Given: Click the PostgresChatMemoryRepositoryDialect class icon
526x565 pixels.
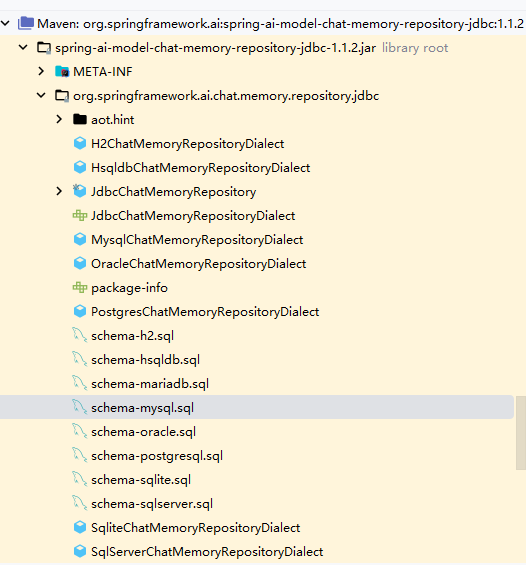Looking at the screenshot, I should [x=80, y=311].
